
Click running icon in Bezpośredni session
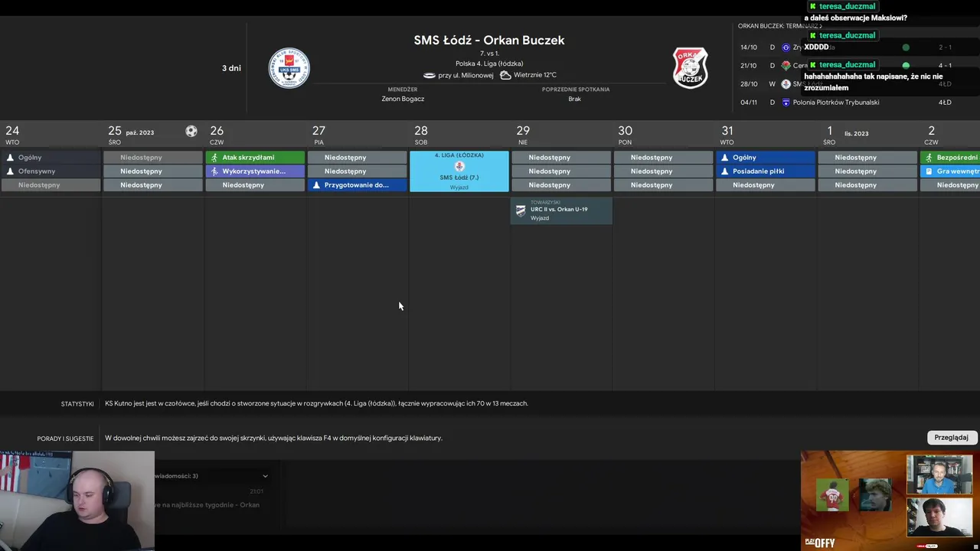point(929,158)
